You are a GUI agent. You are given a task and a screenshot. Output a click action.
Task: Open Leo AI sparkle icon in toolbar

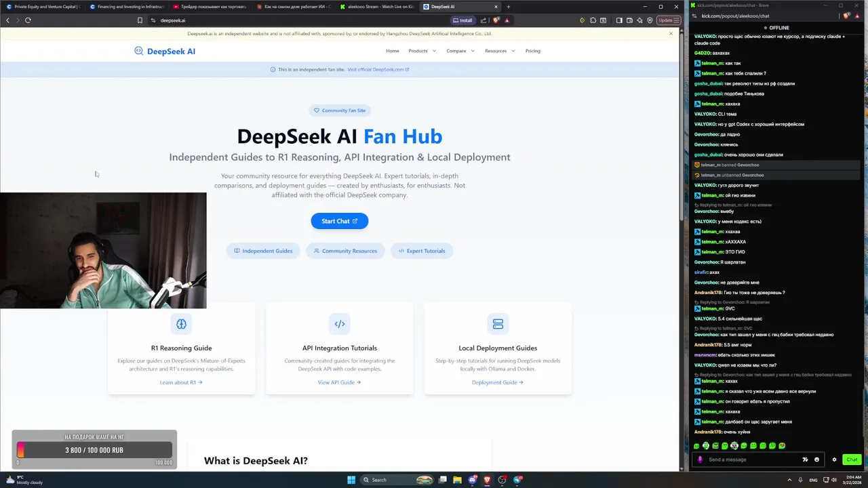(x=639, y=20)
